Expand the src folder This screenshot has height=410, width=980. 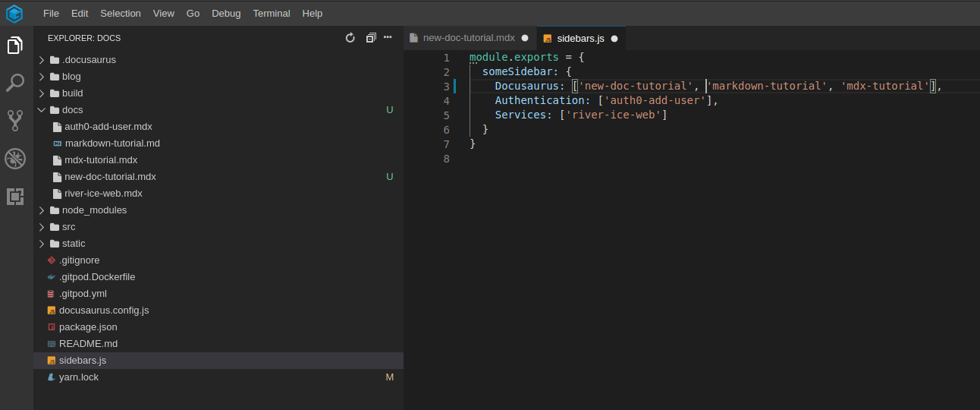pyautogui.click(x=42, y=227)
